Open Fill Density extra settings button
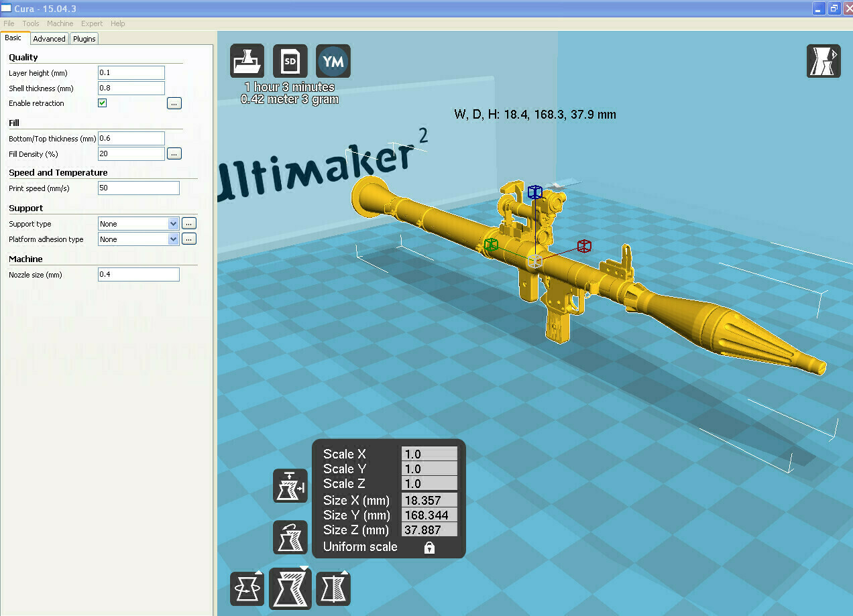This screenshot has height=616, width=853. [x=174, y=153]
